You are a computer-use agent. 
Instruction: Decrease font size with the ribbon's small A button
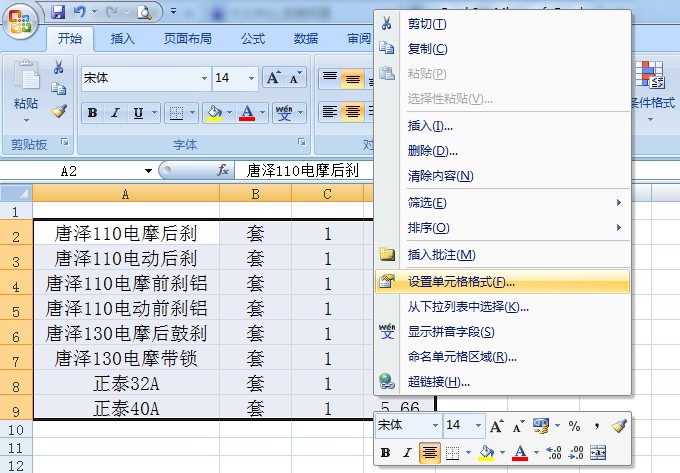click(x=295, y=78)
